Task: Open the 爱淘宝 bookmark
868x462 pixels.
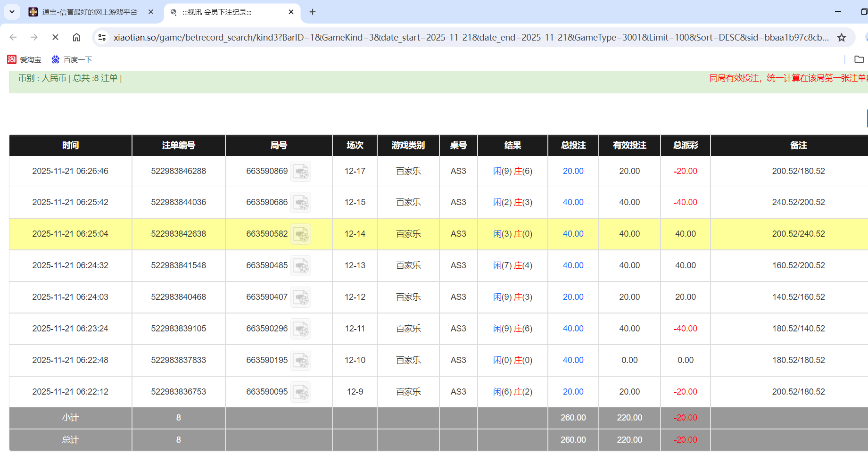Action: pyautogui.click(x=25, y=59)
